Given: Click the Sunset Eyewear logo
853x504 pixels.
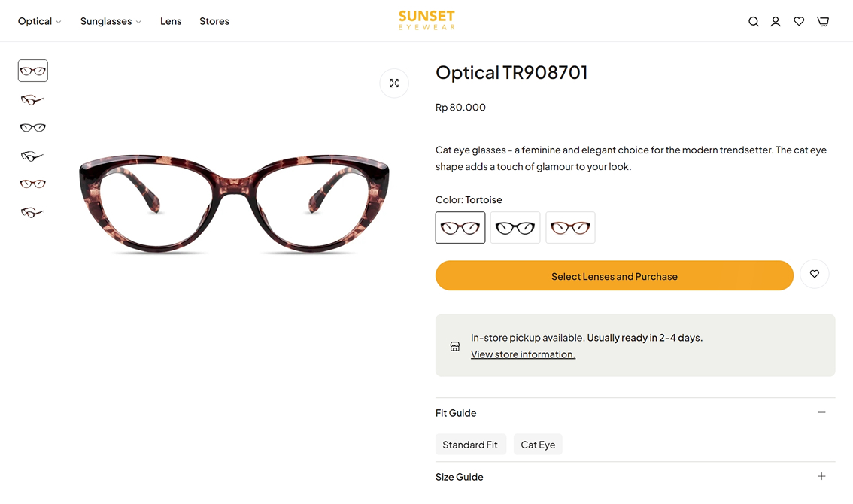Looking at the screenshot, I should [x=426, y=20].
